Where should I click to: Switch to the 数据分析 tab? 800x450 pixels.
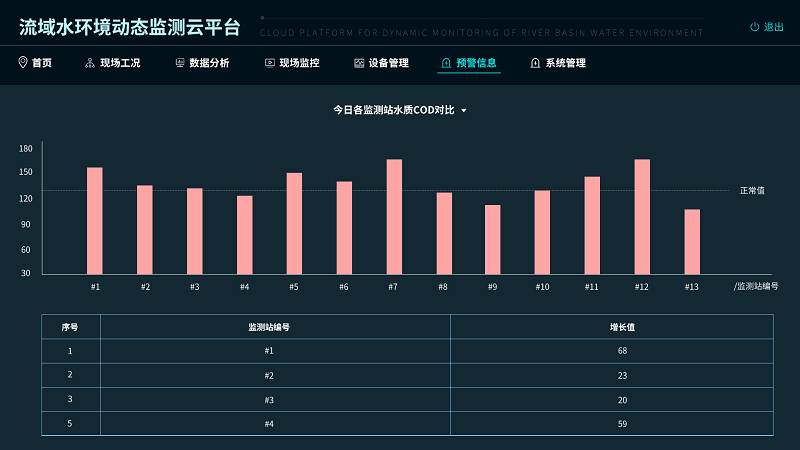point(209,63)
